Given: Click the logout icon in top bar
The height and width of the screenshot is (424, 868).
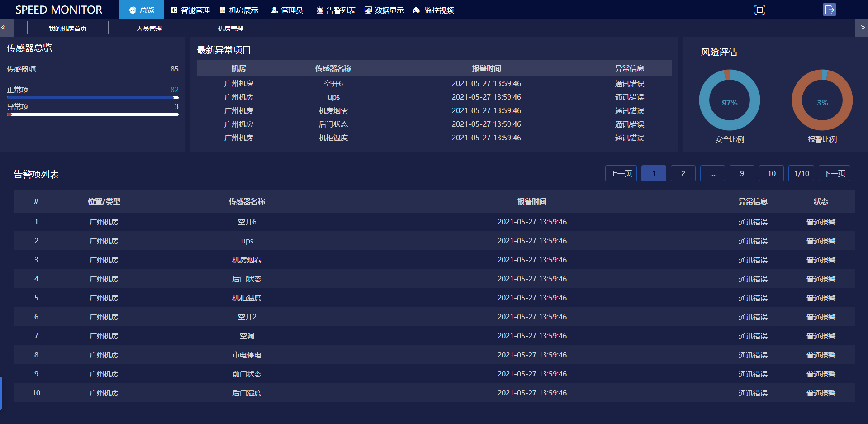Looking at the screenshot, I should [829, 10].
